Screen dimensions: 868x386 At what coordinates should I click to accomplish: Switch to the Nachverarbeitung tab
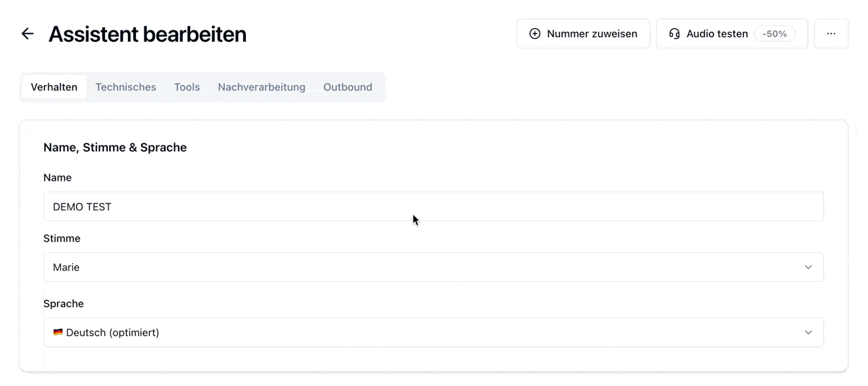(x=262, y=87)
